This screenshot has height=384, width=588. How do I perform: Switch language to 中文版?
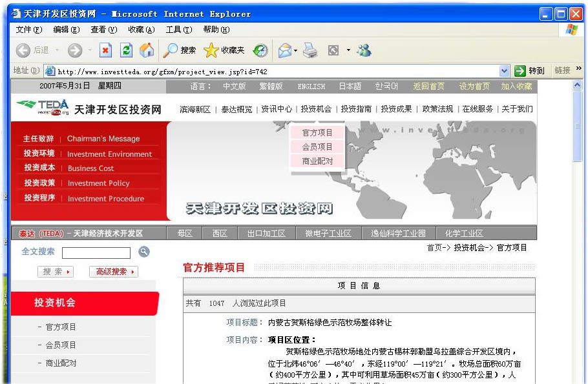click(x=235, y=86)
